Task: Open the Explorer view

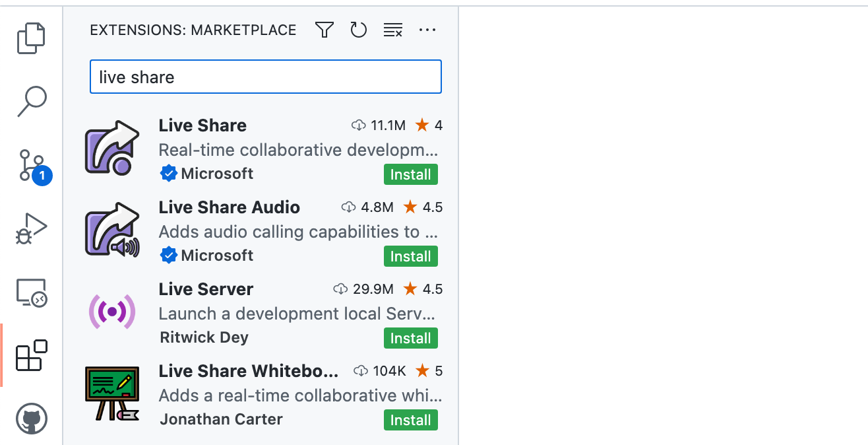Action: click(31, 38)
